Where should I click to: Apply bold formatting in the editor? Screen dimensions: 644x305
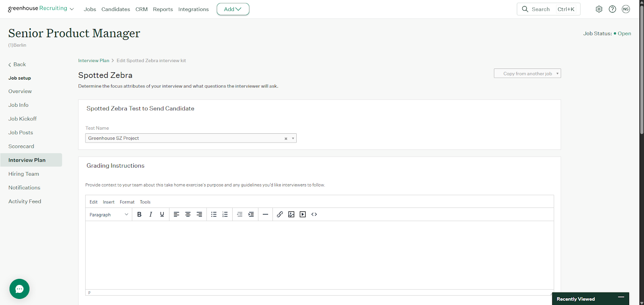click(x=139, y=214)
